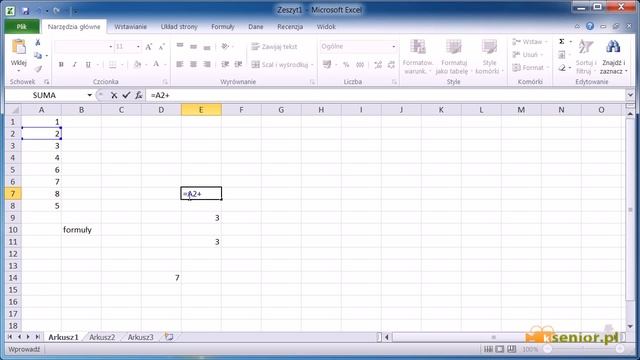Click the Bottom align icon

point(207,47)
